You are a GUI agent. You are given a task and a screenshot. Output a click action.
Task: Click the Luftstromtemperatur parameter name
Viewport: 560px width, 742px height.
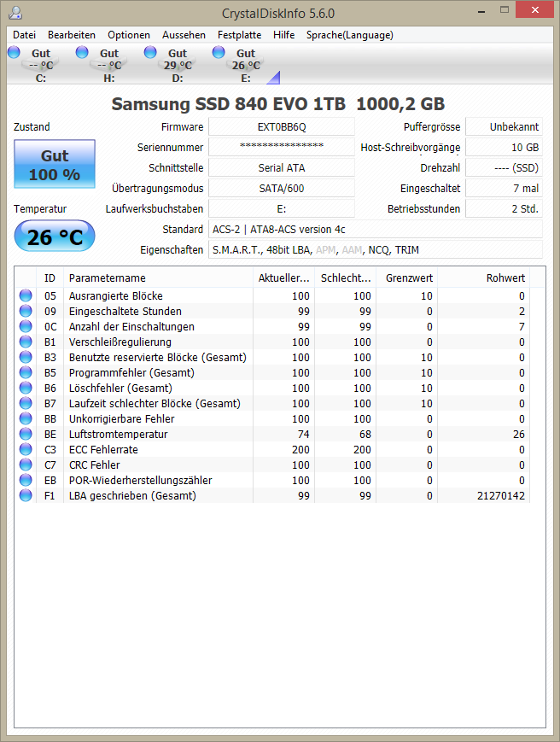click(x=119, y=435)
